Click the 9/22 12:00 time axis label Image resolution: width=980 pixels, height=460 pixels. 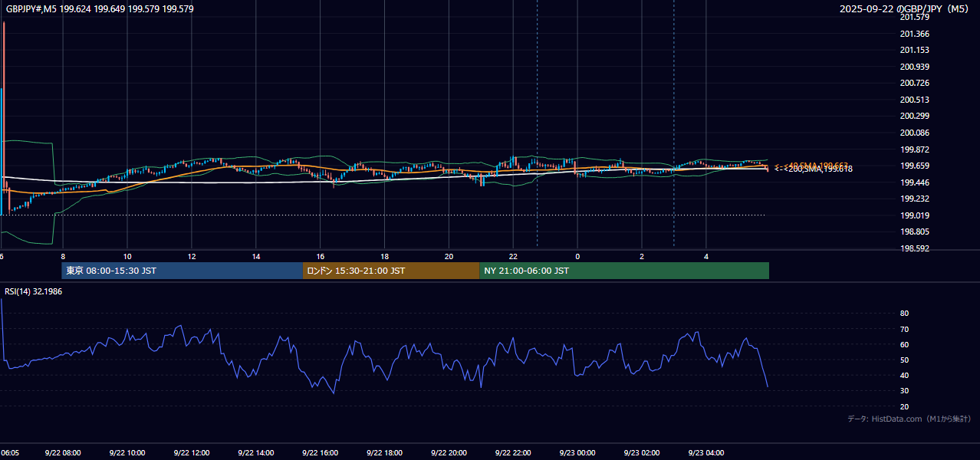coord(192,453)
